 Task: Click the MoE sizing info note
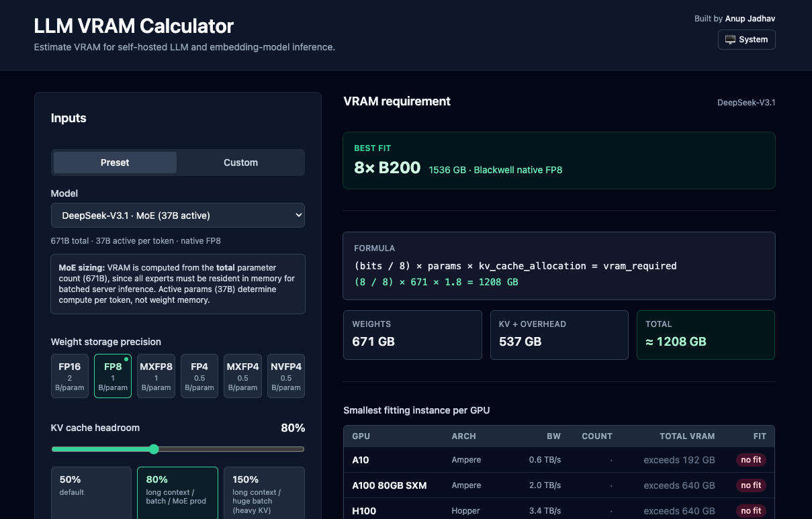(178, 284)
